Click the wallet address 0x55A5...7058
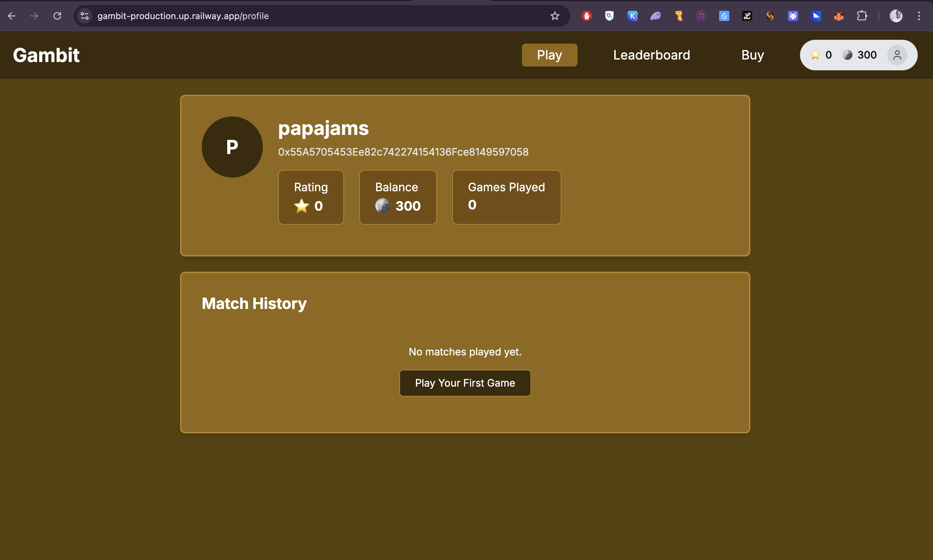This screenshot has height=560, width=933. [403, 152]
